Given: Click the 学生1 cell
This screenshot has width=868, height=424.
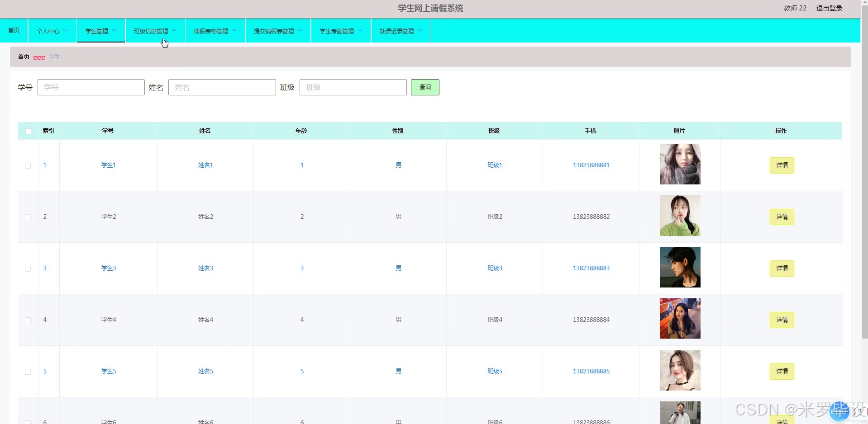Looking at the screenshot, I should pos(109,165).
